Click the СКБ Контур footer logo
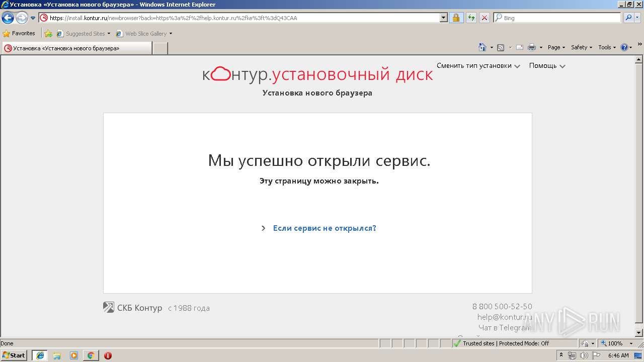Image resolution: width=644 pixels, height=362 pixels. tap(133, 308)
